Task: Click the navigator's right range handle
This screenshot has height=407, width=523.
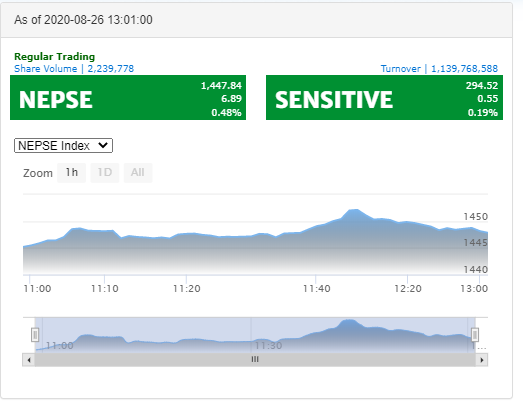Action: 475,335
